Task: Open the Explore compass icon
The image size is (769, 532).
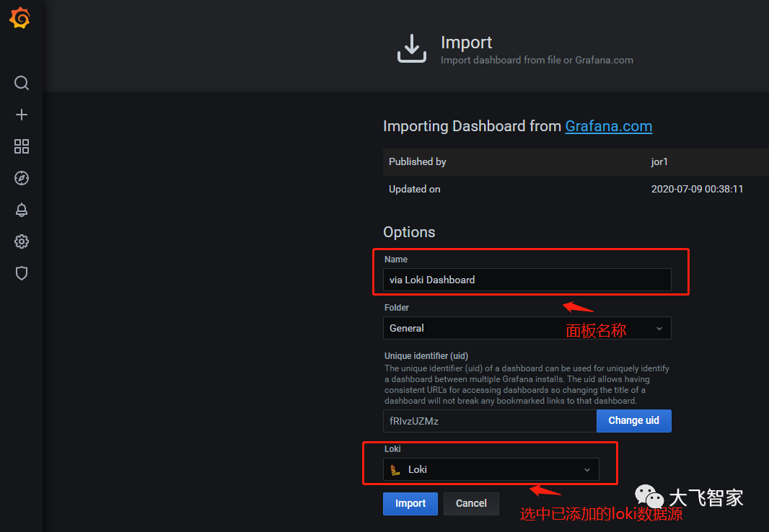Action: (21, 178)
